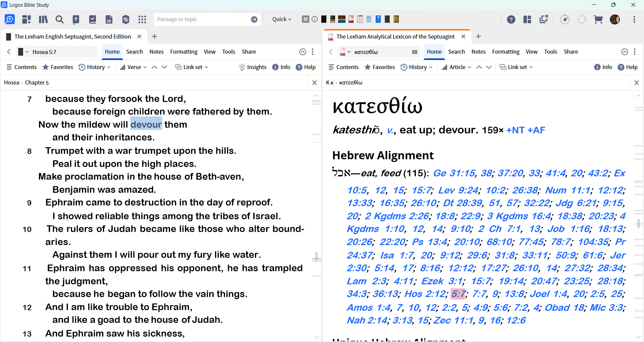Toggle Contents pane in the Lexicon panel

(x=344, y=67)
